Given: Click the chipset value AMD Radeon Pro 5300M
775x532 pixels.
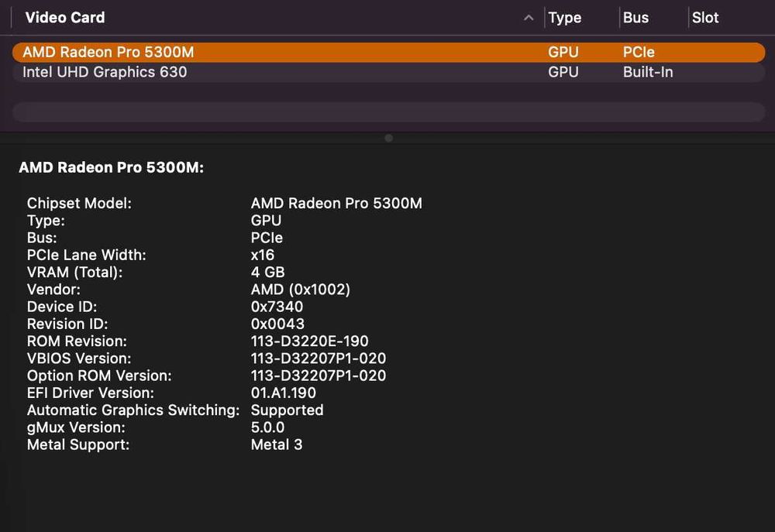Looking at the screenshot, I should coord(336,204).
